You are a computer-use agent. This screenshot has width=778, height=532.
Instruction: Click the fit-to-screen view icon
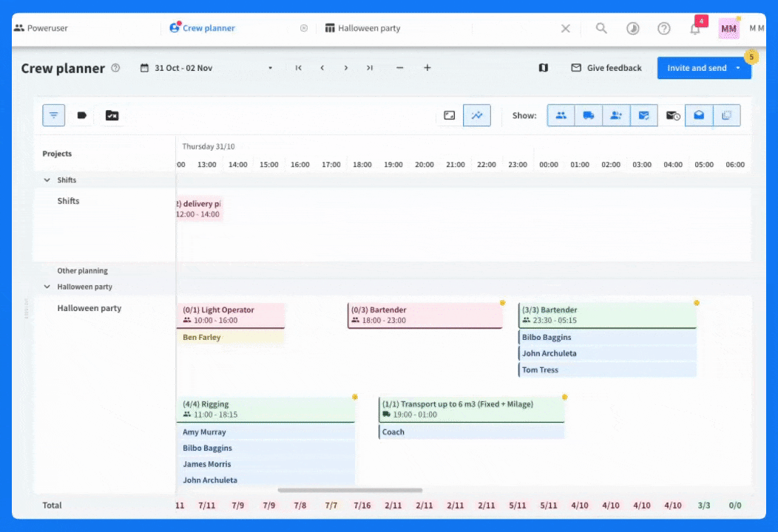pos(449,115)
